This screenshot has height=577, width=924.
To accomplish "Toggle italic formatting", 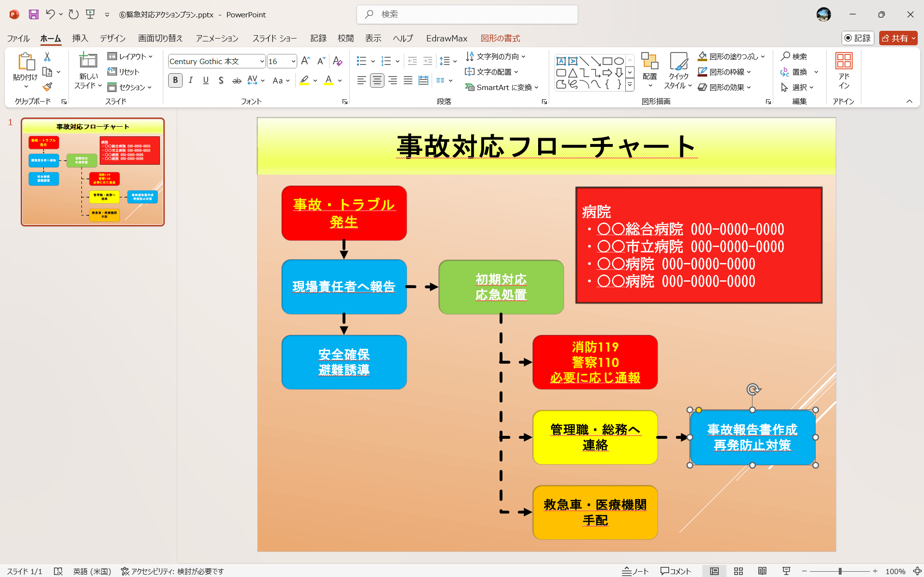I will (190, 80).
